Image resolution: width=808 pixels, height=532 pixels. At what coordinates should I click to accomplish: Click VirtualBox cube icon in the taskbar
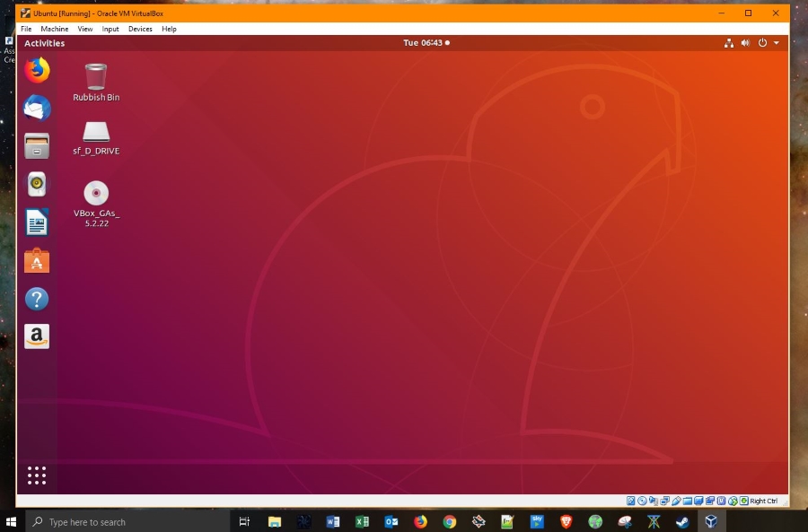pos(712,522)
